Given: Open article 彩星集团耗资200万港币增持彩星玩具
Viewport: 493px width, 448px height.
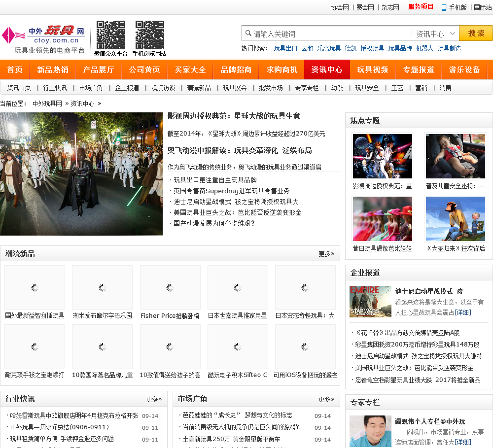Looking at the screenshot, I should (417, 345).
